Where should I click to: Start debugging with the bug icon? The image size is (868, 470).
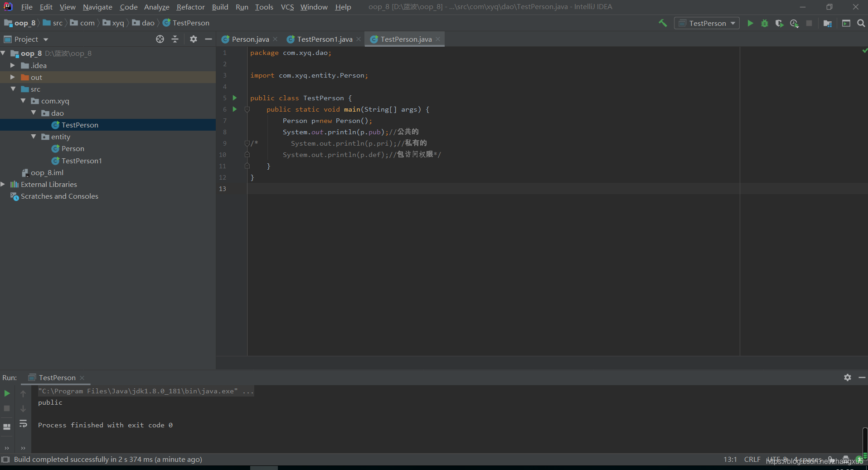click(765, 23)
